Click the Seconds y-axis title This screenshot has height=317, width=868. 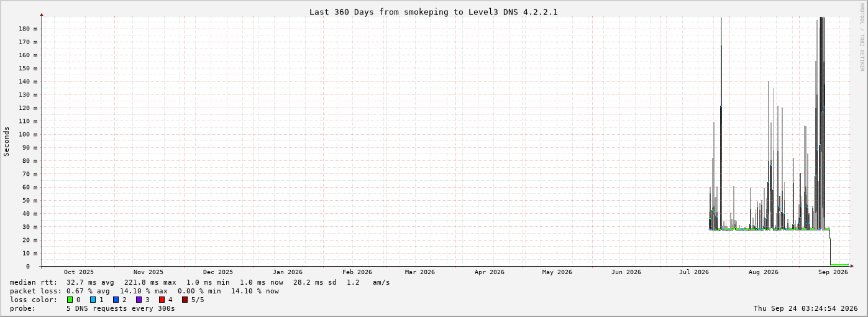click(7, 141)
